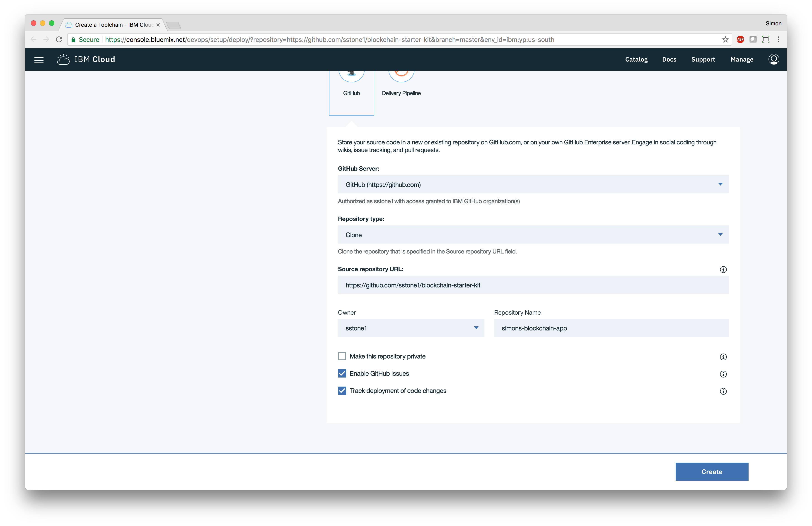Screen dimensions: 812x526
Task: Open the Owner sstone1 dropdown
Action: [411, 328]
